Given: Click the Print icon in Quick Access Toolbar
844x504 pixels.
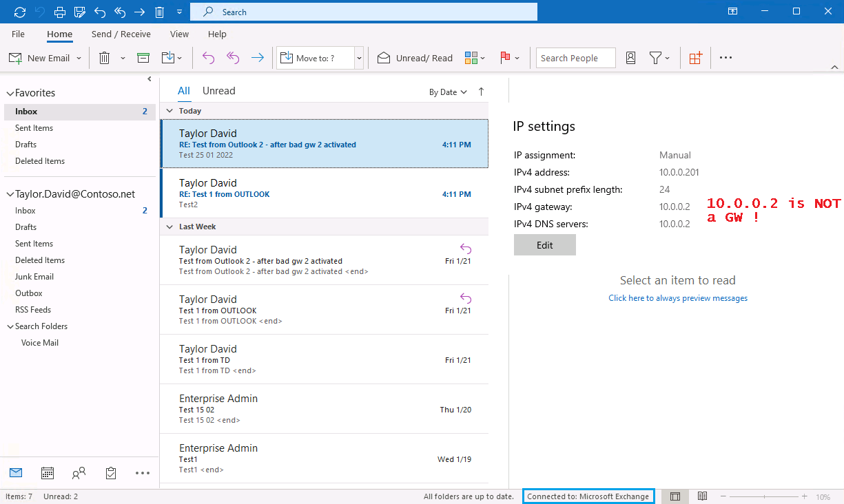Looking at the screenshot, I should (x=60, y=12).
